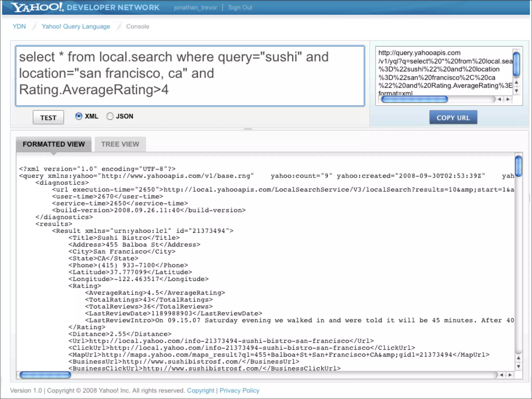Click the <MapUrl> maps.yahoo.com line
Viewport: 532px width, 399px height.
tap(279, 355)
